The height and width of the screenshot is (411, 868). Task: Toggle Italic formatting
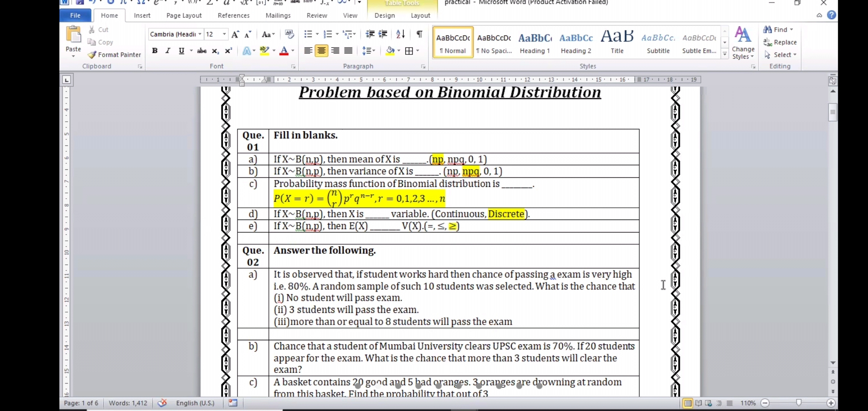tap(168, 51)
